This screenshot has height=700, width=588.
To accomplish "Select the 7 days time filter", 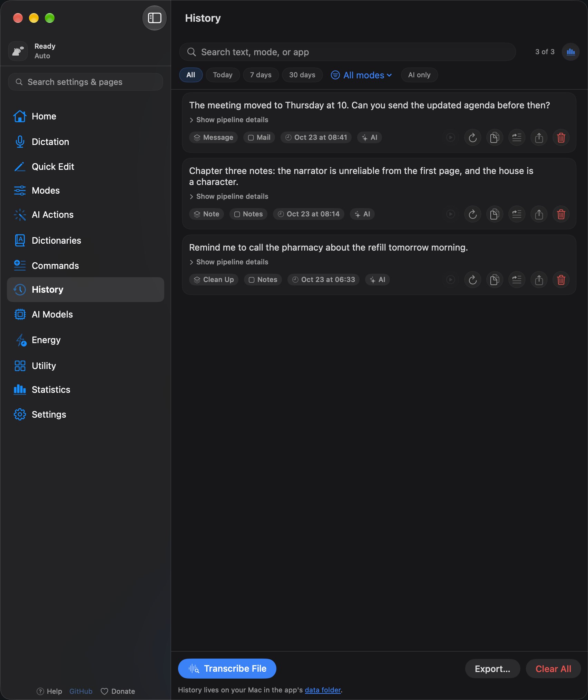I will coord(261,75).
